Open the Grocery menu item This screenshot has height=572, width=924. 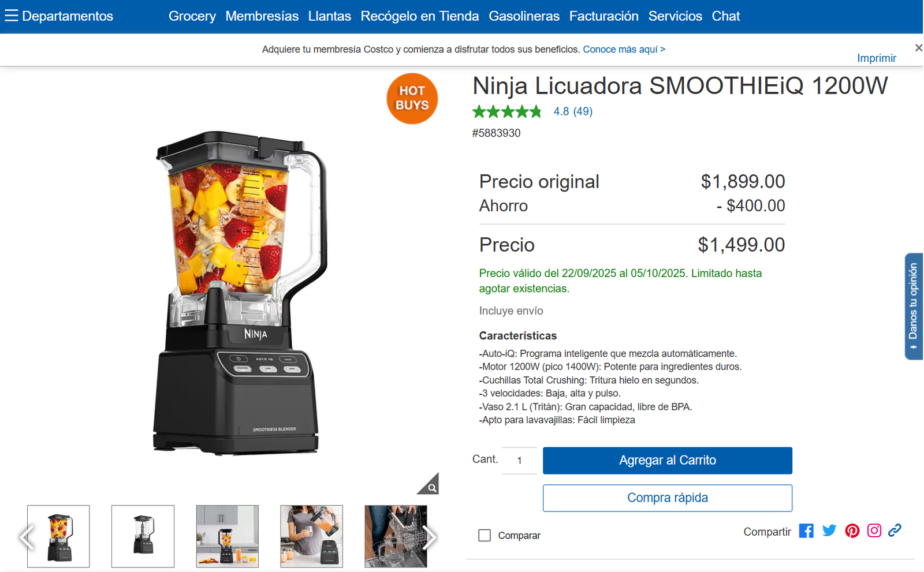pyautogui.click(x=192, y=16)
